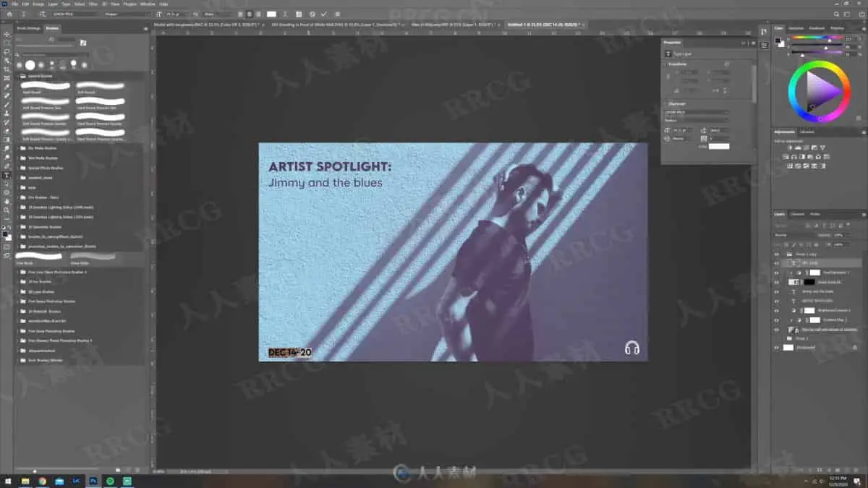Select the Clone Stamp tool
The image size is (868, 488).
tap(8, 114)
